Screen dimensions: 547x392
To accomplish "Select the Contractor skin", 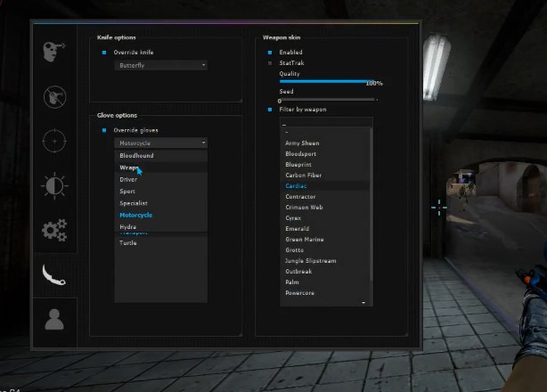I will pos(325,197).
